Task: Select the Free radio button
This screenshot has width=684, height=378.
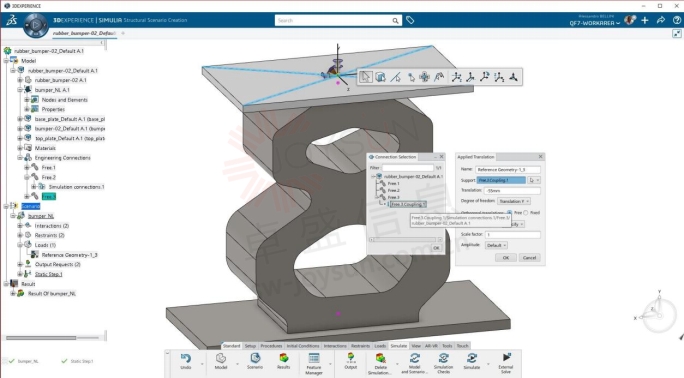Action: tap(510, 213)
